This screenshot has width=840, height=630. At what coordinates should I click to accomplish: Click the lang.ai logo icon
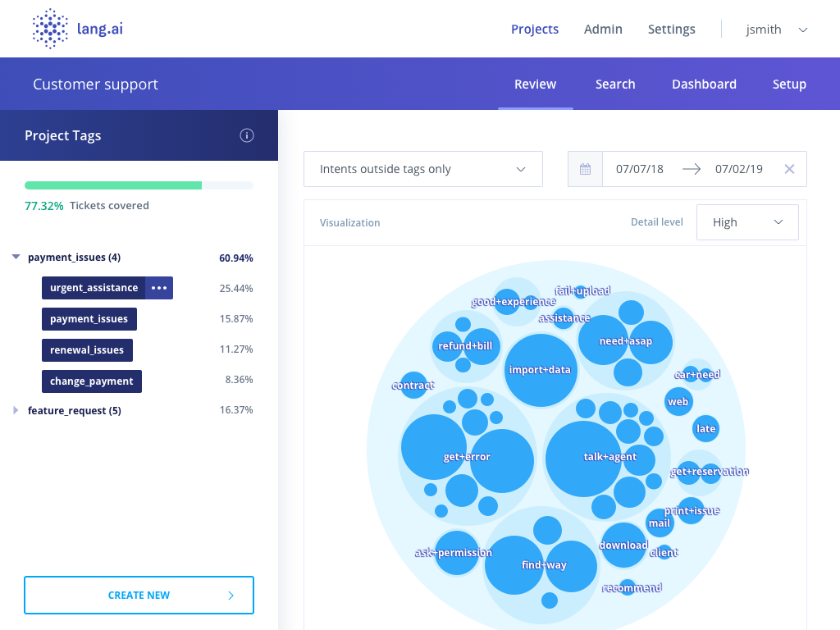point(51,29)
